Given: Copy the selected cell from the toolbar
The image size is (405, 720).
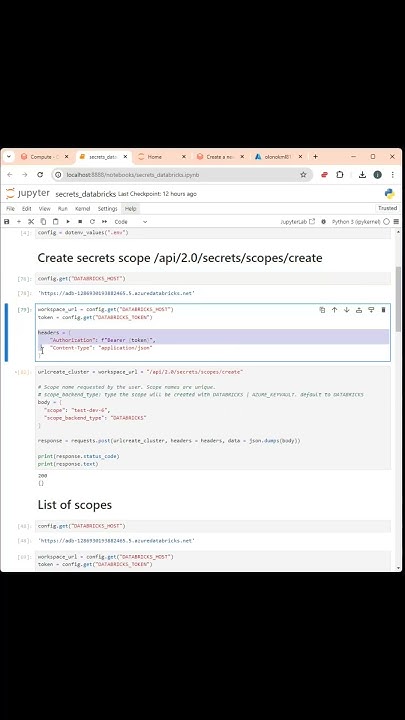Looking at the screenshot, I should (43, 222).
